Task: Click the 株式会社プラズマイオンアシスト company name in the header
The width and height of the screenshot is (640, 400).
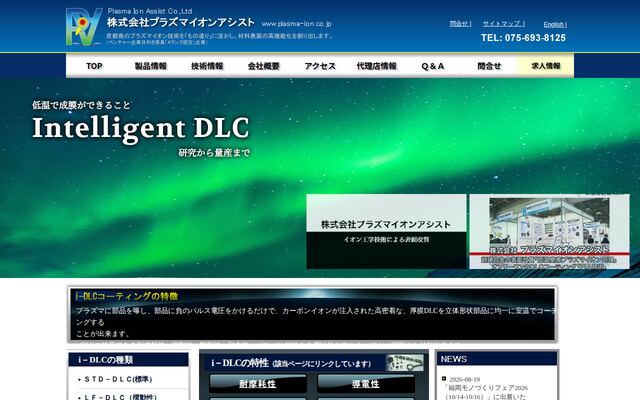Action: (x=181, y=22)
